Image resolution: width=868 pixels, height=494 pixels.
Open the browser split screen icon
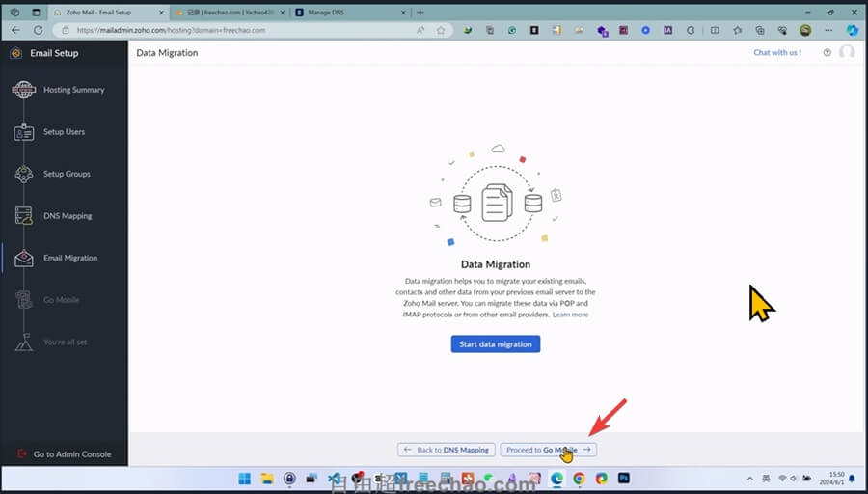[x=715, y=31]
